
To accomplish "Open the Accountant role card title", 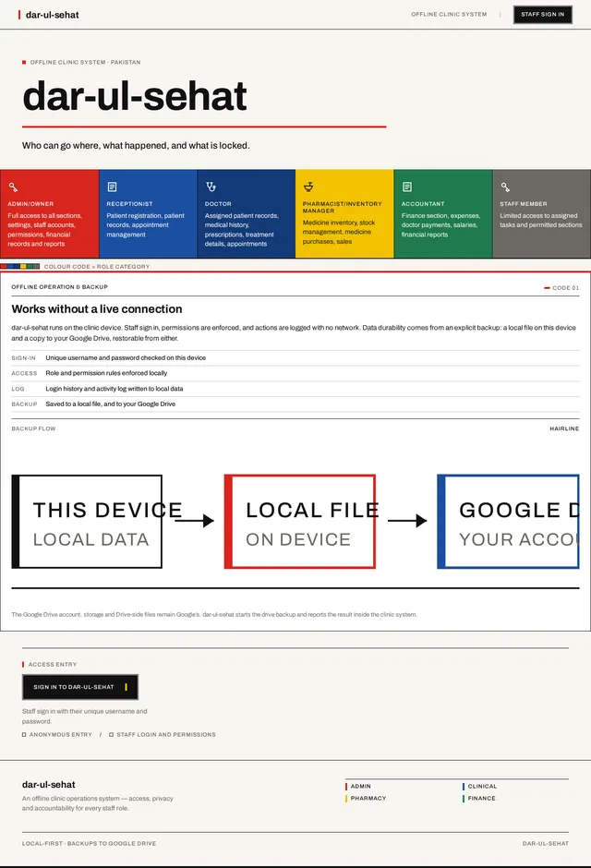I will point(423,204).
